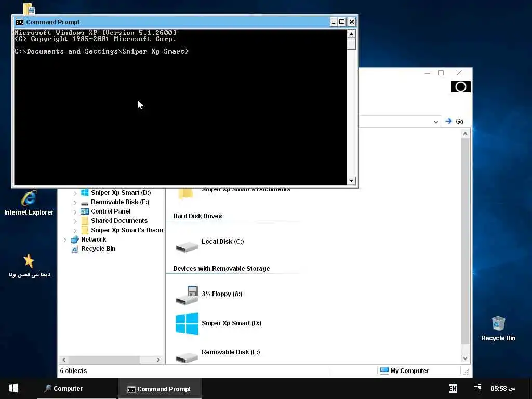Image resolution: width=532 pixels, height=399 pixels.
Task: Open the Windows Start button
Action: click(14, 389)
